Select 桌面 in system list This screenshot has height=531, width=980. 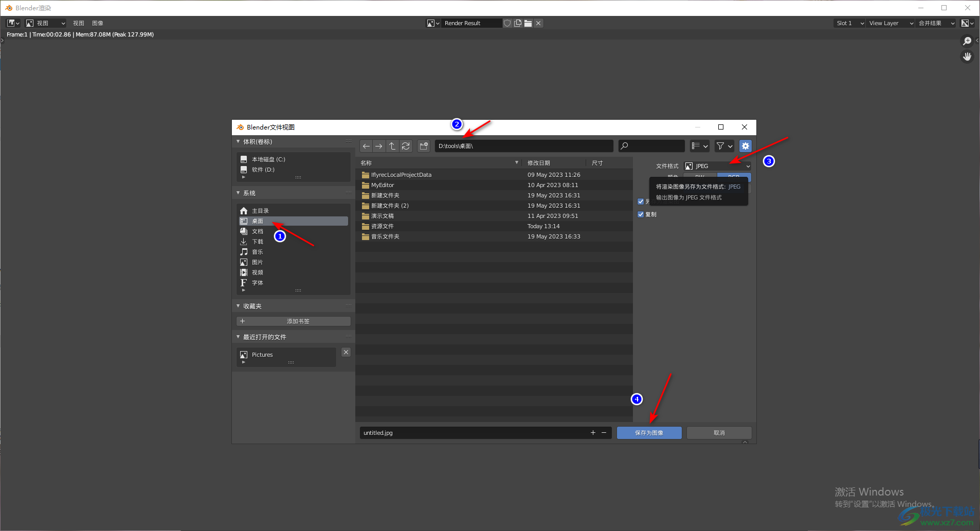coord(293,221)
